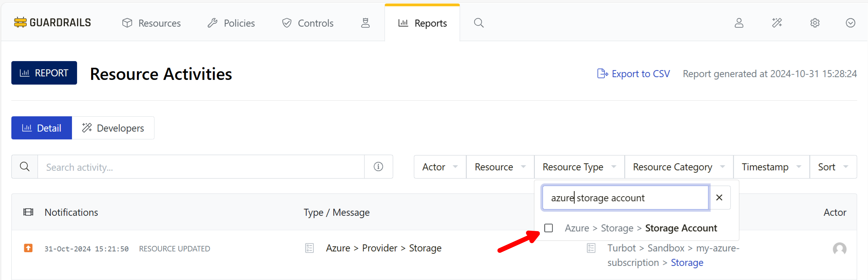Screen dimensions: 868x280
Task: Click into the Search activity input field
Action: pos(200,167)
